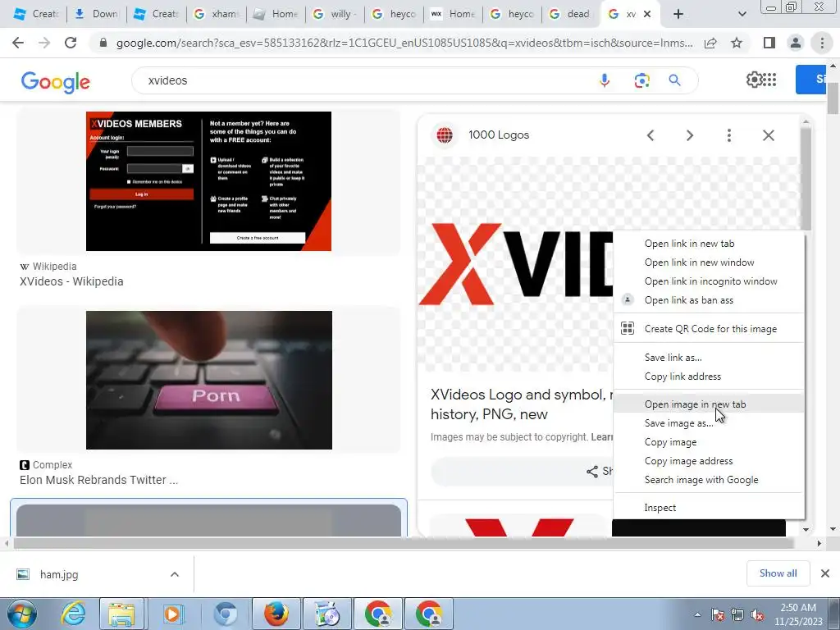This screenshot has width=840, height=630.
Task: Open the Wikipedia members page thumbnail
Action: (x=209, y=181)
